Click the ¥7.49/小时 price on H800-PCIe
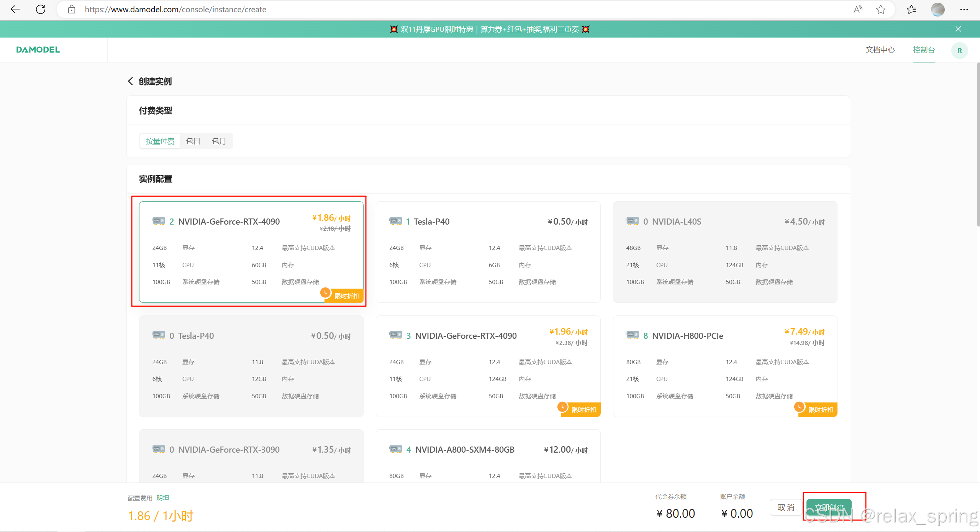 pos(804,332)
